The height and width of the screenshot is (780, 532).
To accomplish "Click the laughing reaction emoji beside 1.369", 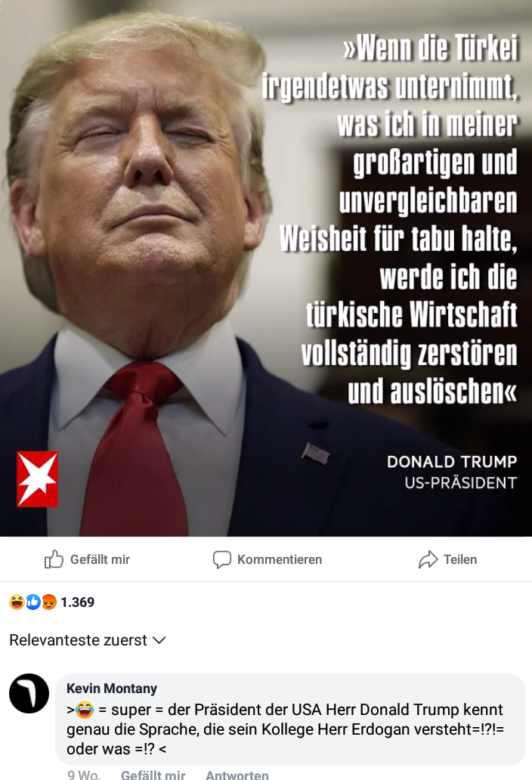I will (17, 602).
